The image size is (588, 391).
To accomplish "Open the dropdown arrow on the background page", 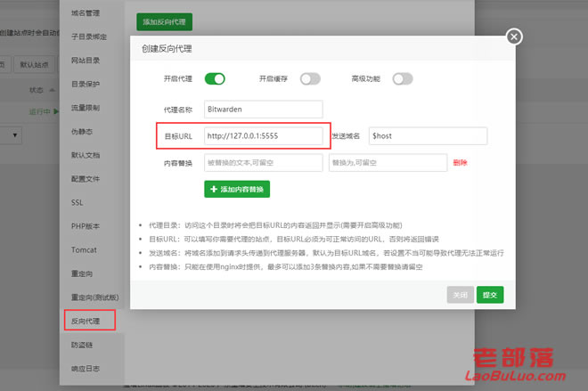I will pyautogui.click(x=14, y=135).
